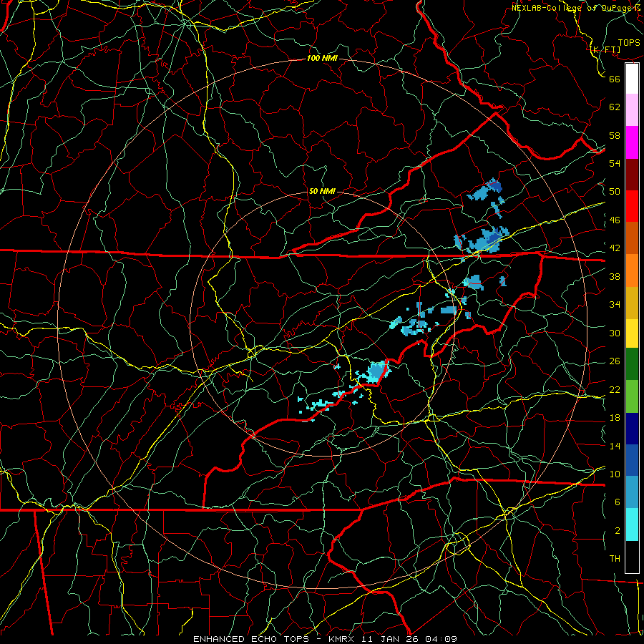Click the "22" scale value

(x=615, y=389)
